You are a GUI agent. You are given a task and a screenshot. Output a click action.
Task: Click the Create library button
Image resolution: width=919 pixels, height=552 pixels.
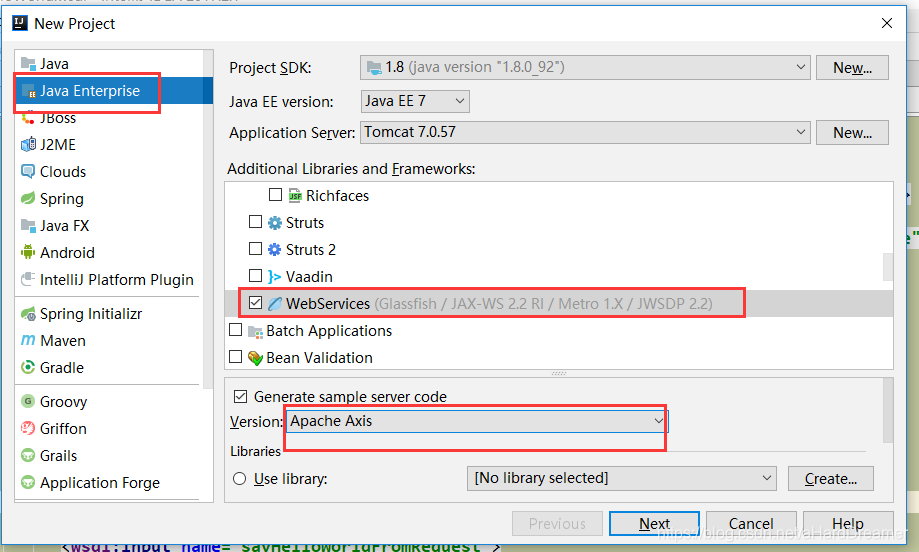[830, 478]
